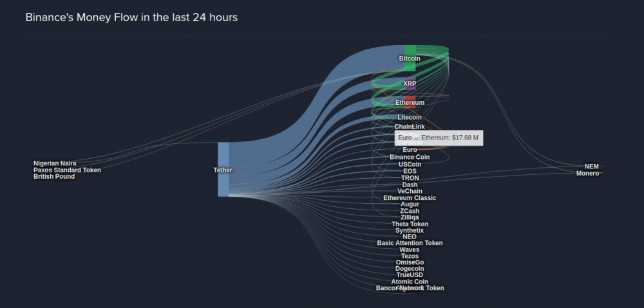
Task: Click the red Ethereum node block
Action: [410, 102]
